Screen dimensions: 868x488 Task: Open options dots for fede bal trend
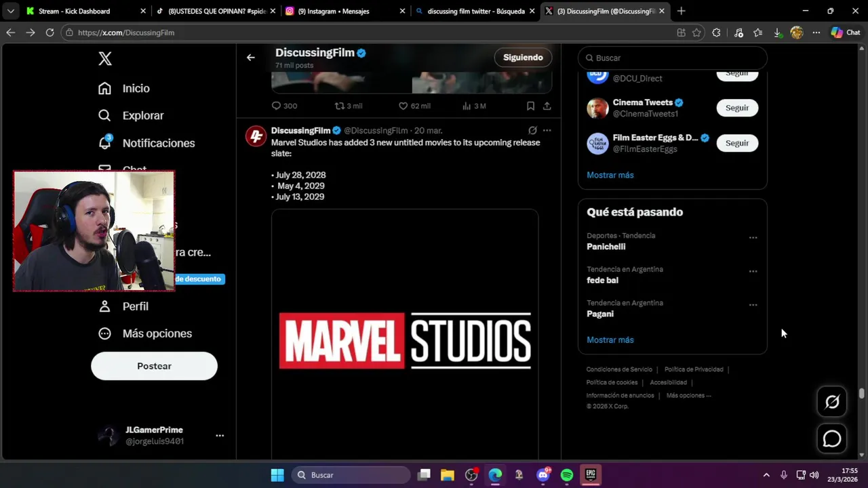coord(753,271)
